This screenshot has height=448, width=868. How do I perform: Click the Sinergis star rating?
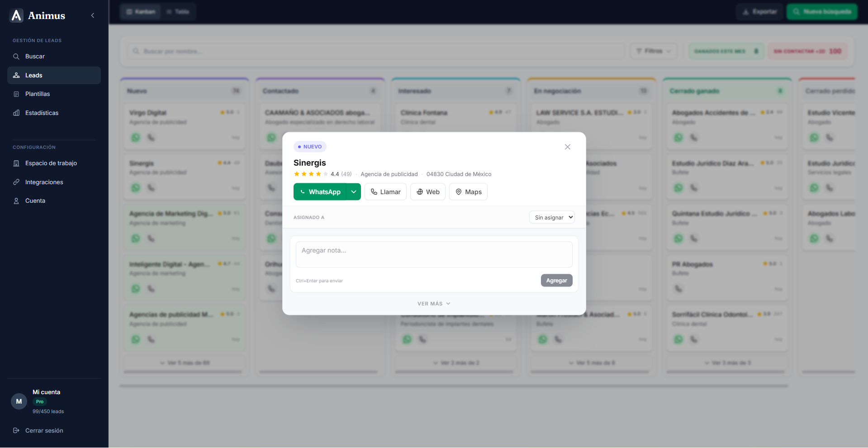(x=311, y=174)
